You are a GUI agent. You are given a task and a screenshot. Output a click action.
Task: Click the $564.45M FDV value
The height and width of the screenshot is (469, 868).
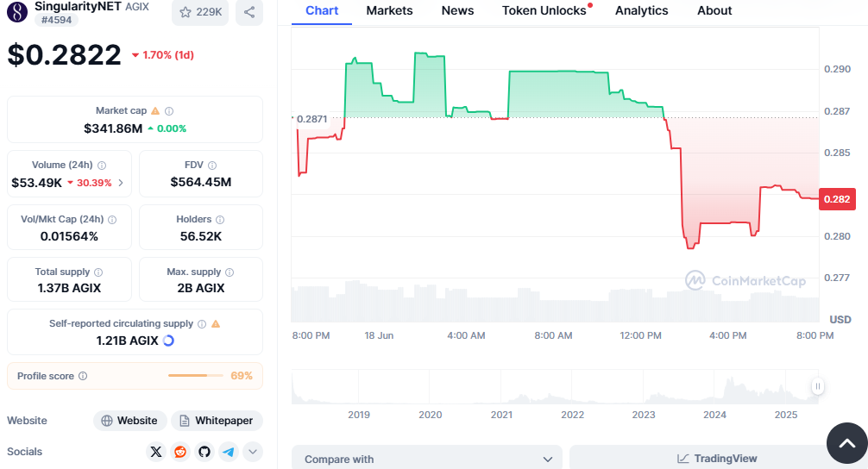tap(201, 182)
